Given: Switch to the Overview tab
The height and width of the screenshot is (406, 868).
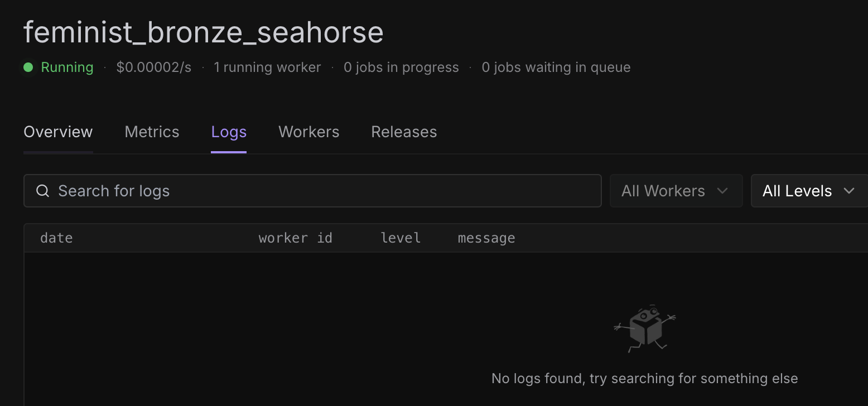Looking at the screenshot, I should pos(58,132).
